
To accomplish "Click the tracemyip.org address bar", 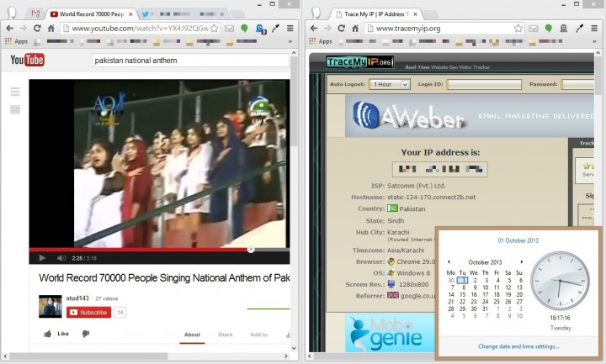I will point(444,29).
